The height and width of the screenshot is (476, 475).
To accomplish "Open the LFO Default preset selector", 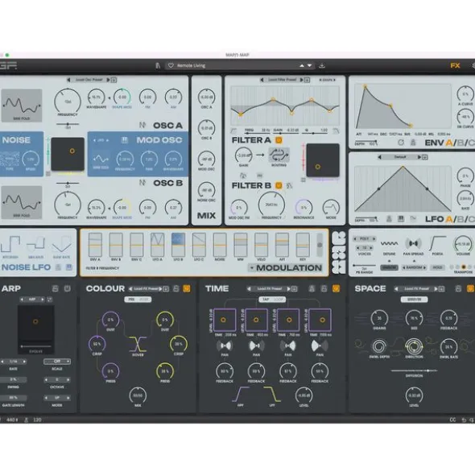I will point(400,157).
